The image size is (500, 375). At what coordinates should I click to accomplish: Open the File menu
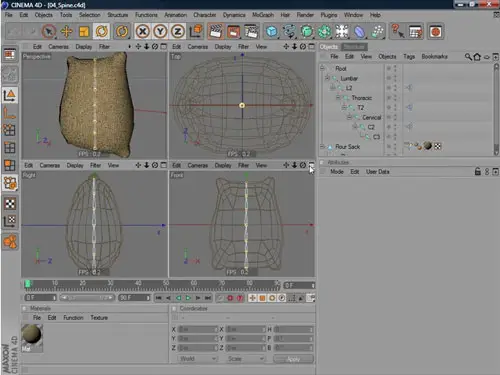[x=9, y=15]
